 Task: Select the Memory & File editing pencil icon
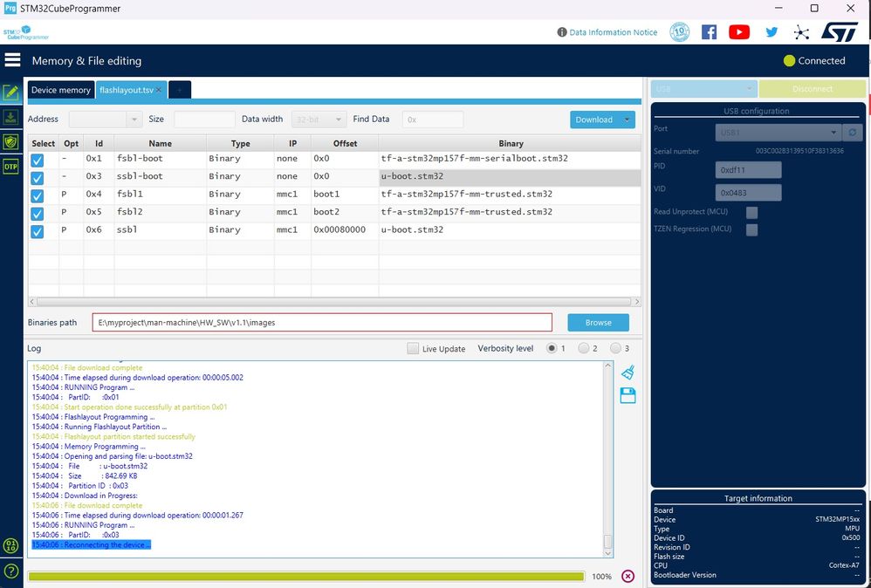point(11,92)
